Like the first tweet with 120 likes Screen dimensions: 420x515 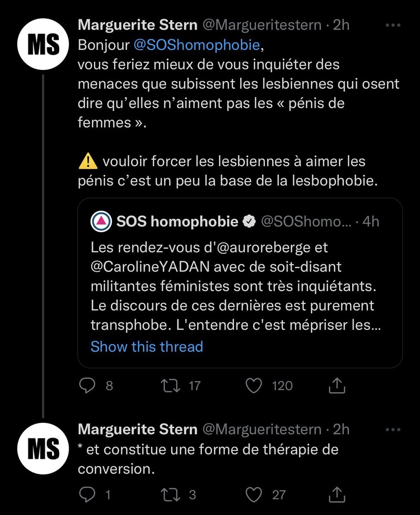tap(253, 386)
